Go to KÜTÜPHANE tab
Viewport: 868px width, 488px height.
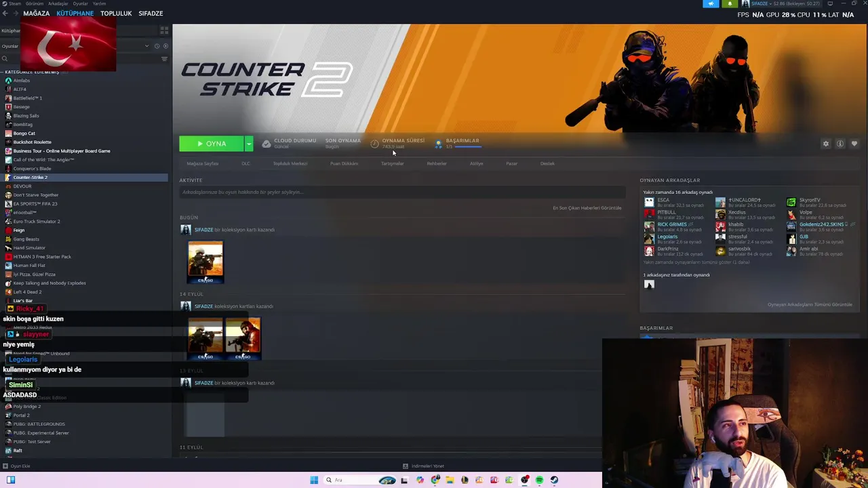pos(75,14)
